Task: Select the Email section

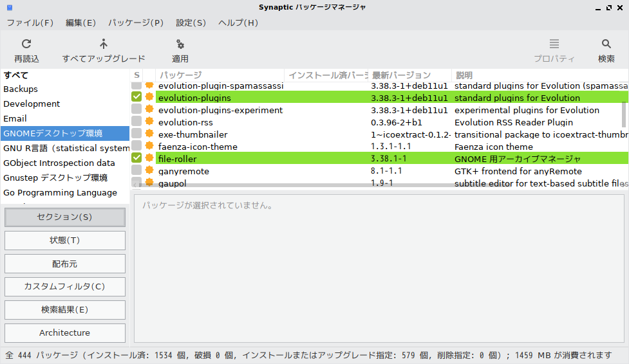Action: pyautogui.click(x=65, y=119)
